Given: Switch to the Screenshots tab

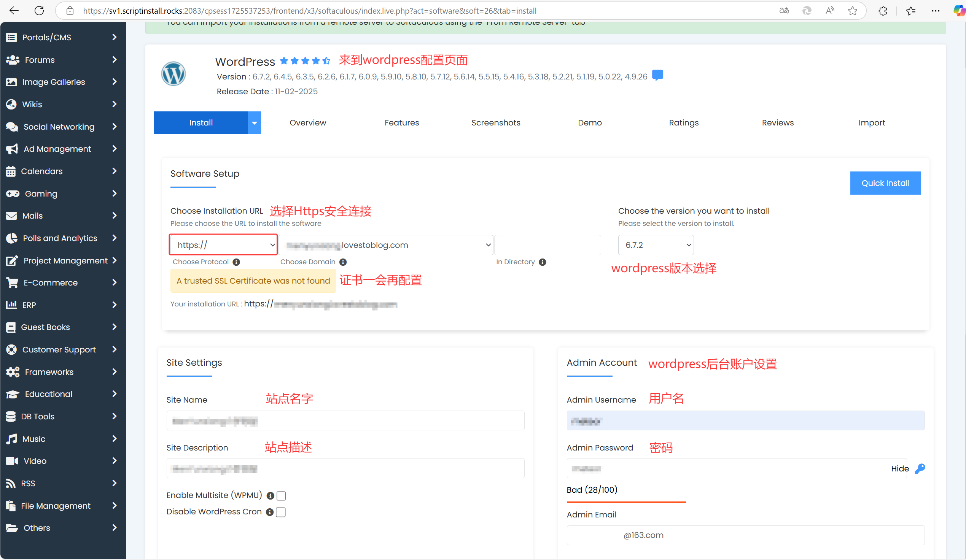Looking at the screenshot, I should [x=496, y=122].
